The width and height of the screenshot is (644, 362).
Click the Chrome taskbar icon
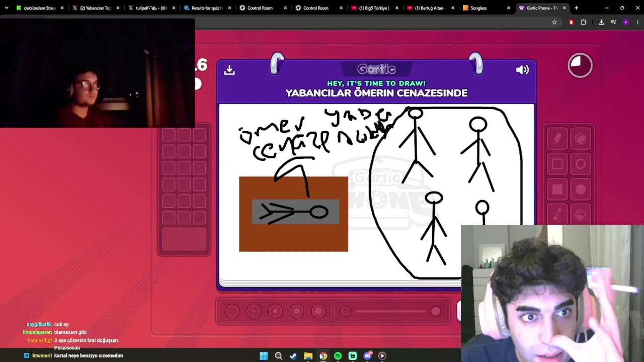tap(323, 356)
